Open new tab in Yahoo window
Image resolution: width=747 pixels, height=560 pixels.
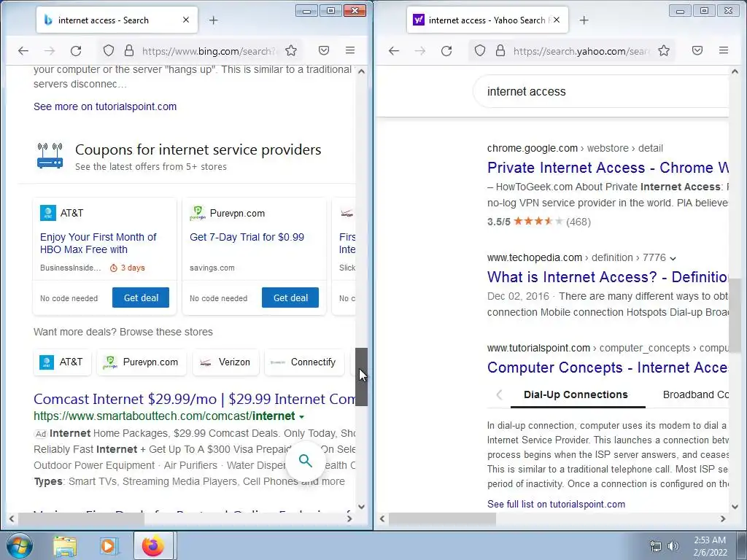[584, 20]
